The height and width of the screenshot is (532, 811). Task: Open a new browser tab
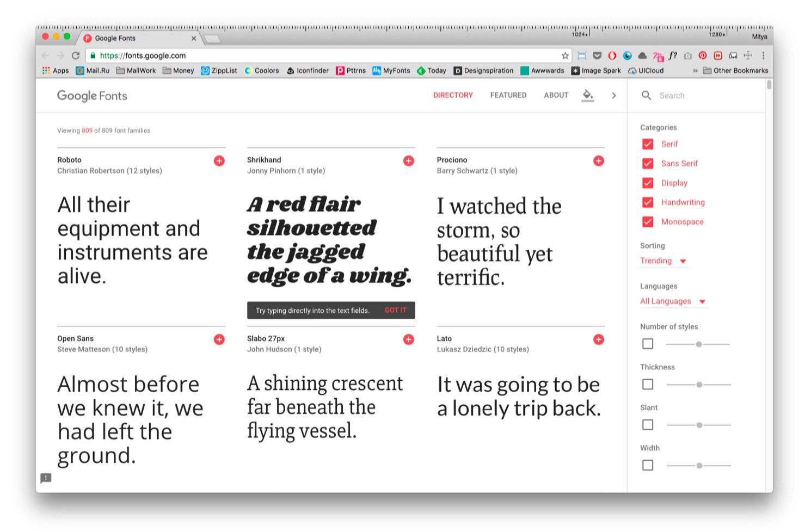(x=212, y=39)
